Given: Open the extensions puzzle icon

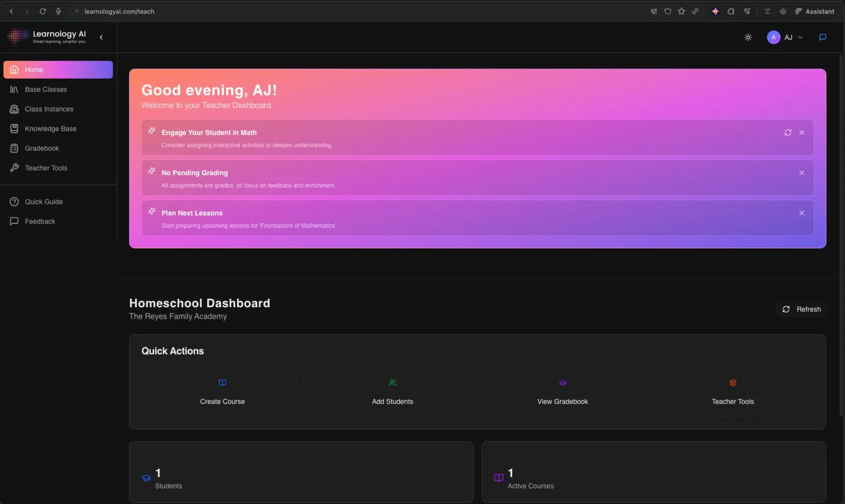Looking at the screenshot, I should click(x=731, y=11).
